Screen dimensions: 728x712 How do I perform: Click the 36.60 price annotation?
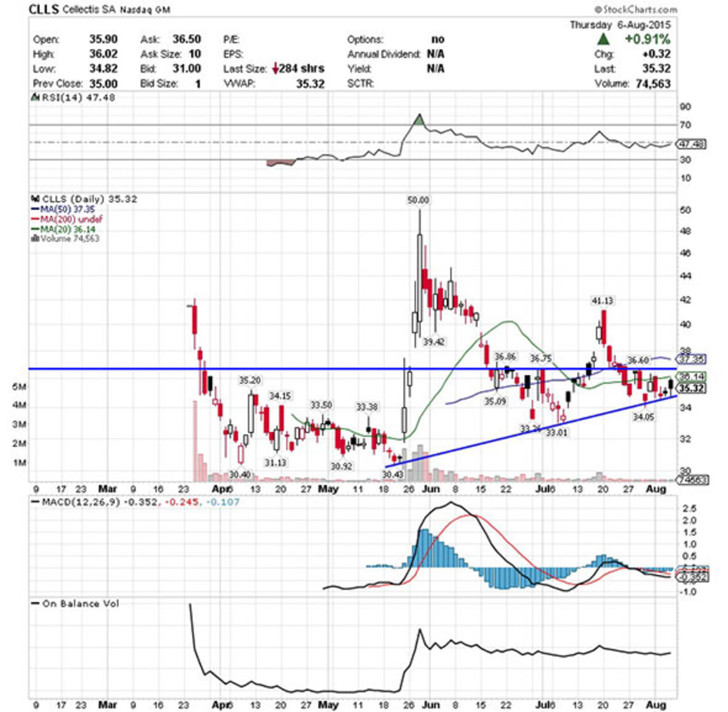pyautogui.click(x=638, y=360)
